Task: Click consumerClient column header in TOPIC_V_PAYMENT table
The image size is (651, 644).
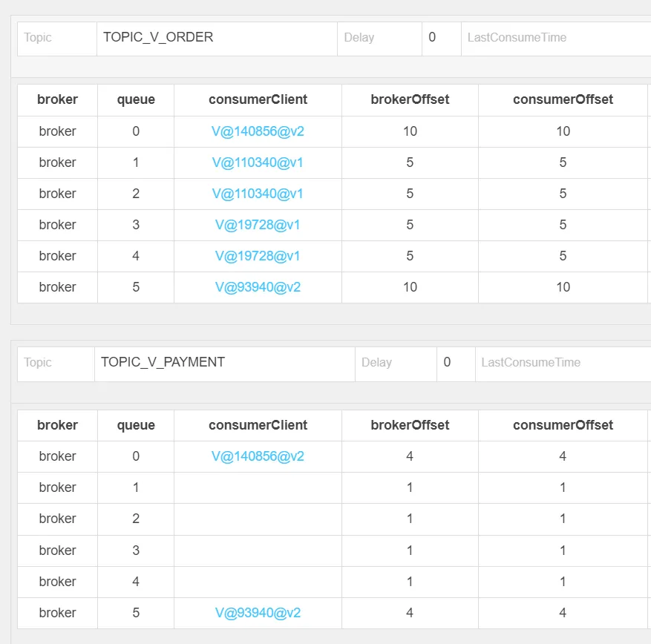Action: point(258,425)
